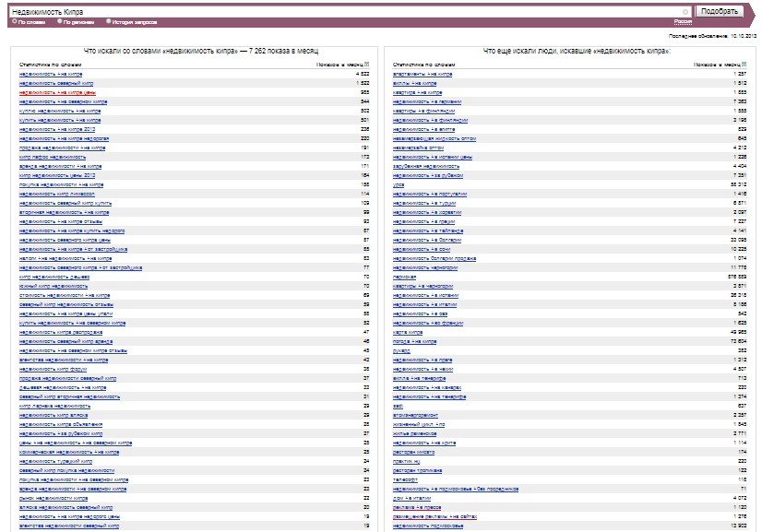Image resolution: width=762 pixels, height=532 pixels.
Task: Click link «стоимость недвижимости +на кипре»
Action: (x=65, y=296)
